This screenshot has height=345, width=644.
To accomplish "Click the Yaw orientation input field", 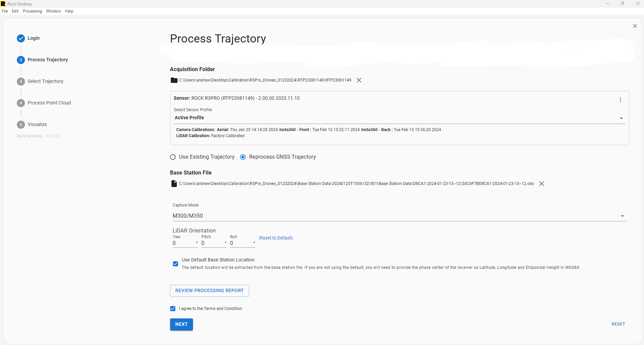I will [184, 243].
